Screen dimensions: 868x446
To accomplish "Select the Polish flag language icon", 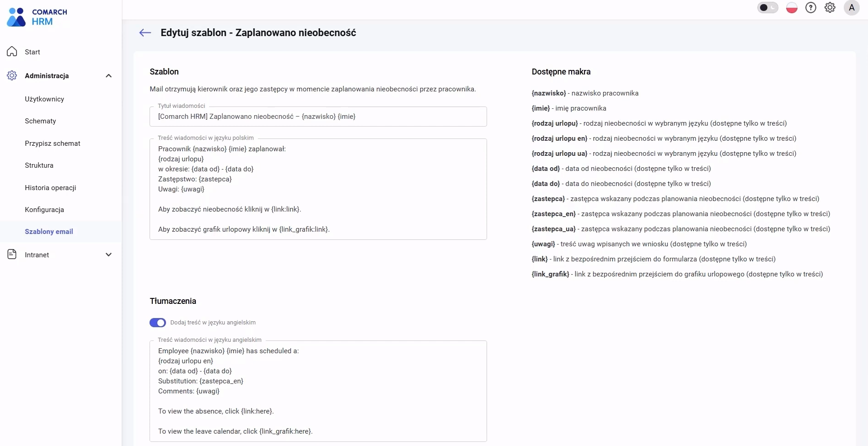I will click(x=792, y=8).
